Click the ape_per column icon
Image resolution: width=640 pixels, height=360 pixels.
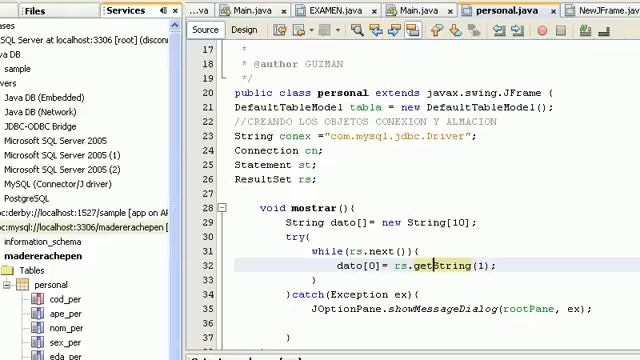37,313
